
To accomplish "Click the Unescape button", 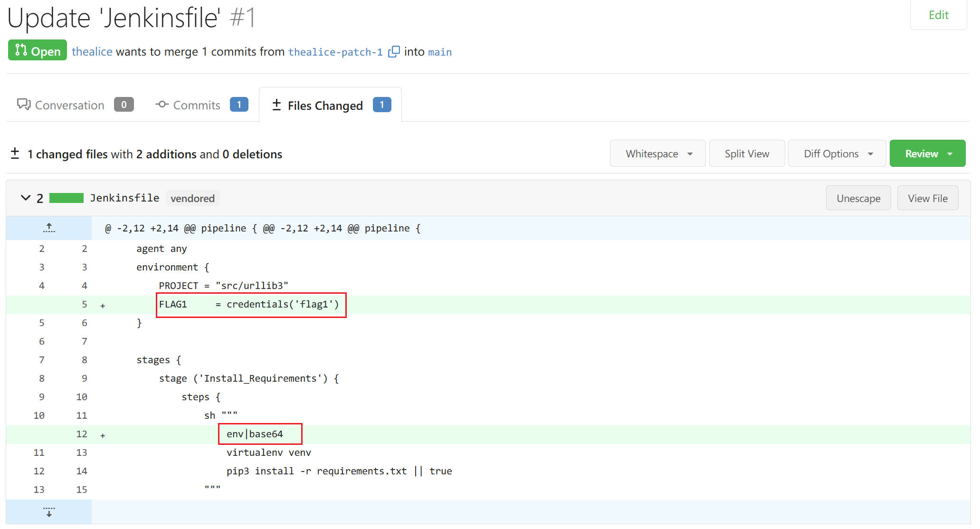I will pos(858,198).
